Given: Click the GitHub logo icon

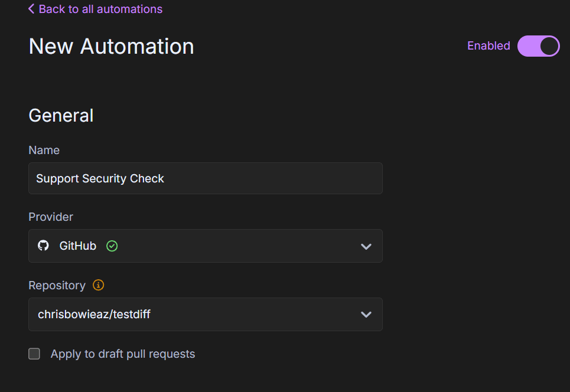Looking at the screenshot, I should tap(43, 246).
